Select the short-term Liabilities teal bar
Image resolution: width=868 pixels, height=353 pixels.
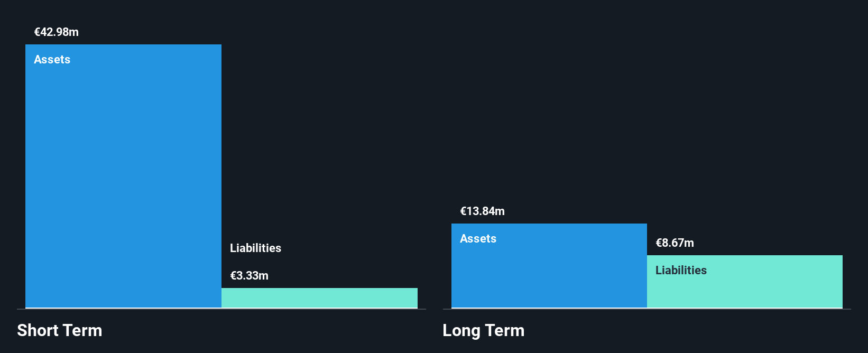[x=319, y=298]
